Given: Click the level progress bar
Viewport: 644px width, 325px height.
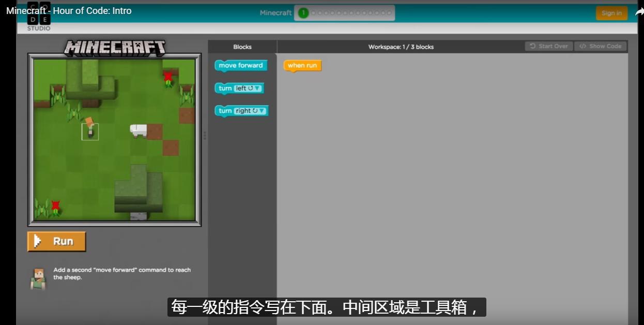Looking at the screenshot, I should pos(345,12).
